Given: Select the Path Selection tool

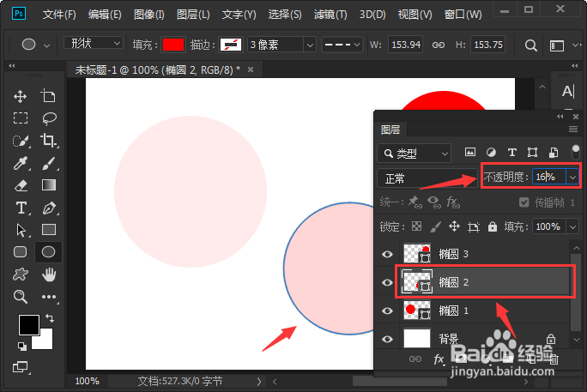Looking at the screenshot, I should (x=21, y=230).
